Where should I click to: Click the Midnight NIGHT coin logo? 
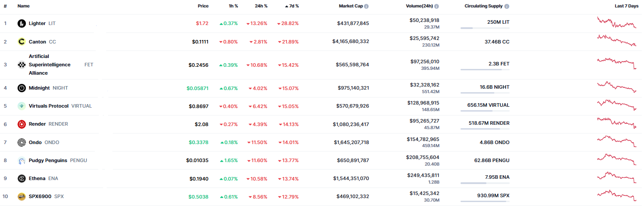[x=22, y=88]
